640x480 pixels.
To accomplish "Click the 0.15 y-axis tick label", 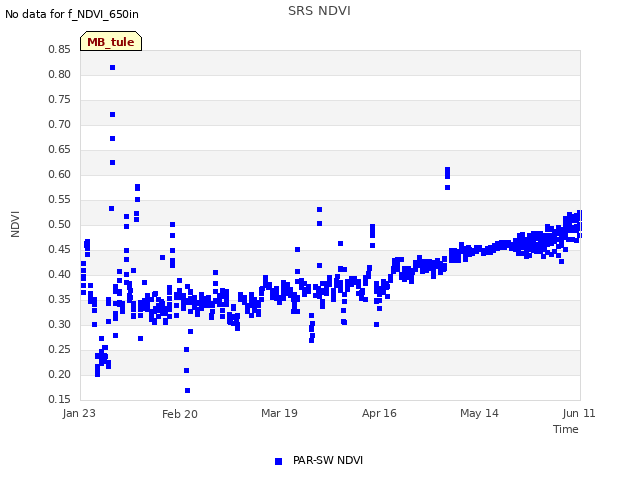I will coord(59,399).
